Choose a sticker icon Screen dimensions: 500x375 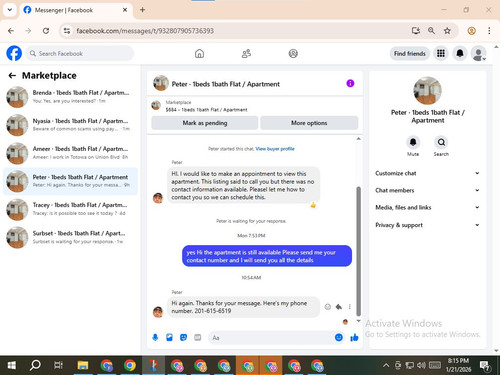[183, 338]
